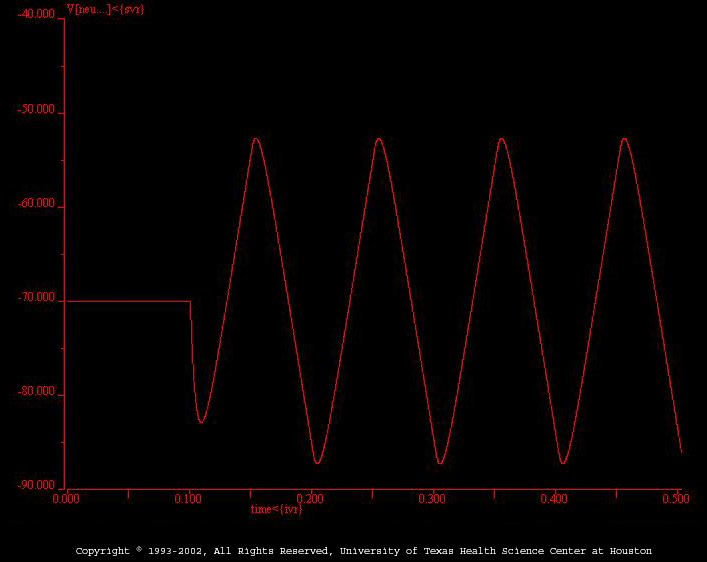Click the 0.400 x-axis tick label

(555, 497)
